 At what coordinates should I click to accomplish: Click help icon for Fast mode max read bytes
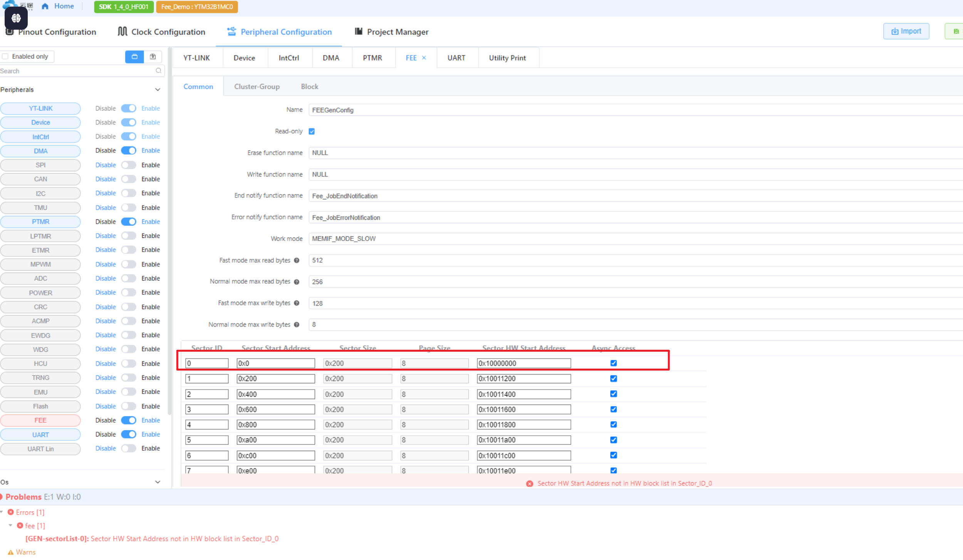pyautogui.click(x=297, y=261)
